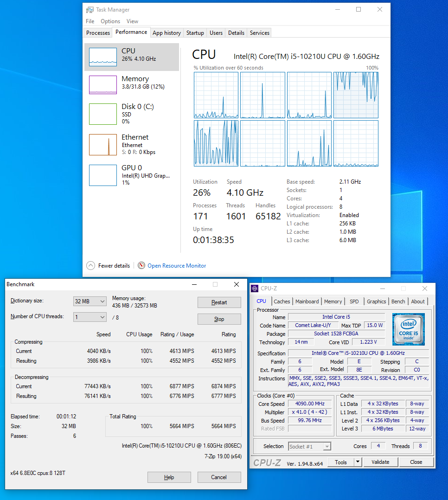Open the Task Manager File menu
This screenshot has height=500, width=448.
pos(90,21)
